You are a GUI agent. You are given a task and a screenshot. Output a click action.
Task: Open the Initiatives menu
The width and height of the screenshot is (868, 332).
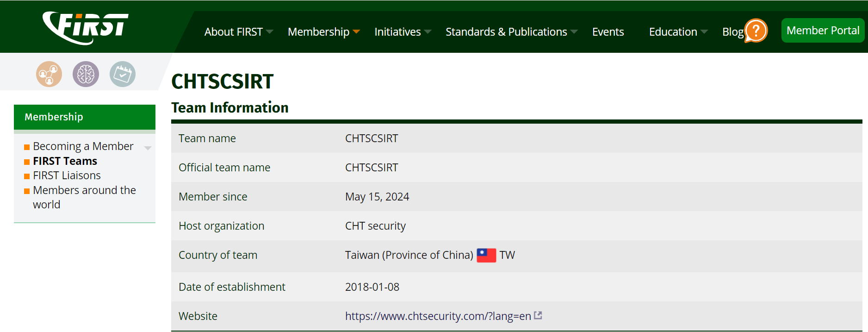pyautogui.click(x=397, y=32)
